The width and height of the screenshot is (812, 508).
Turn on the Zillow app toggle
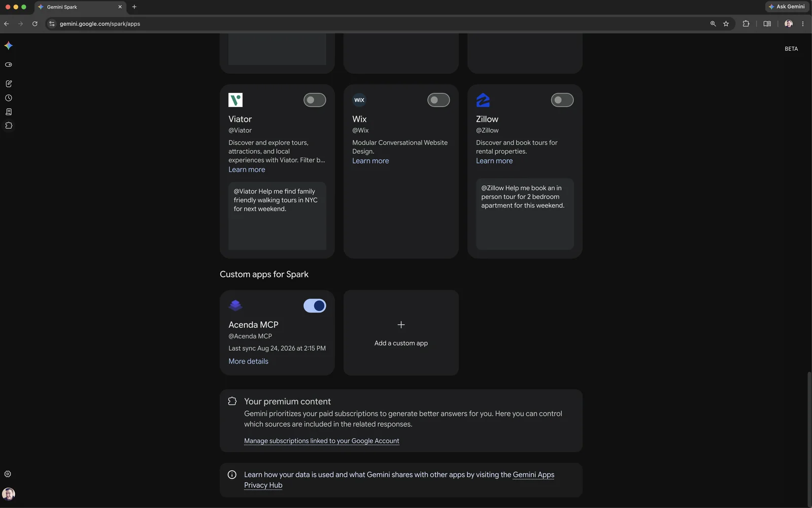coord(562,100)
